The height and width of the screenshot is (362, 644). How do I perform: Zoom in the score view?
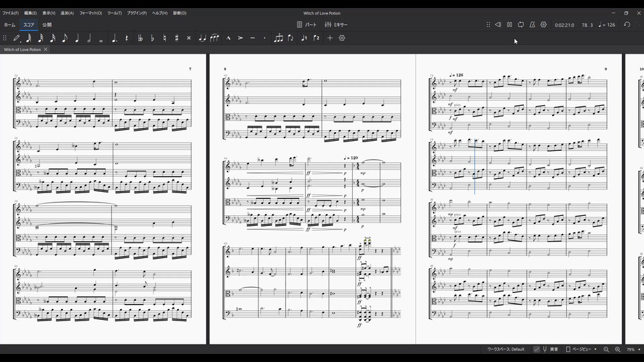coord(618,349)
